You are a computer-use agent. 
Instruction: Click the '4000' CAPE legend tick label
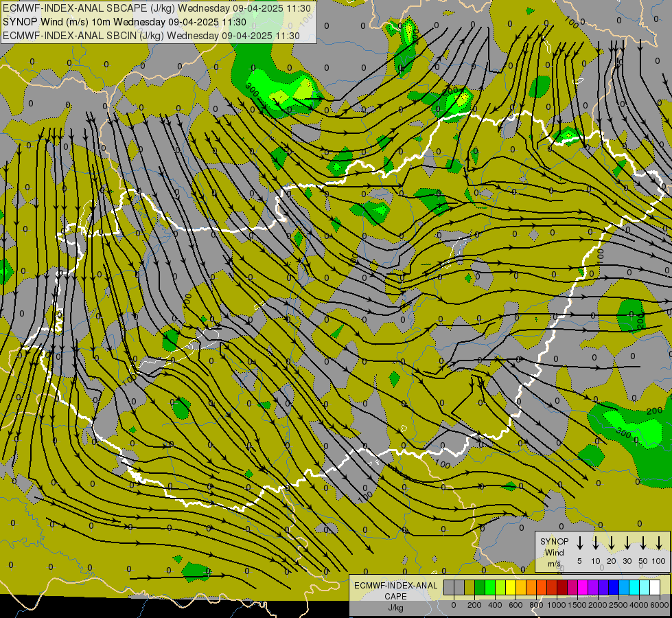coord(639,605)
